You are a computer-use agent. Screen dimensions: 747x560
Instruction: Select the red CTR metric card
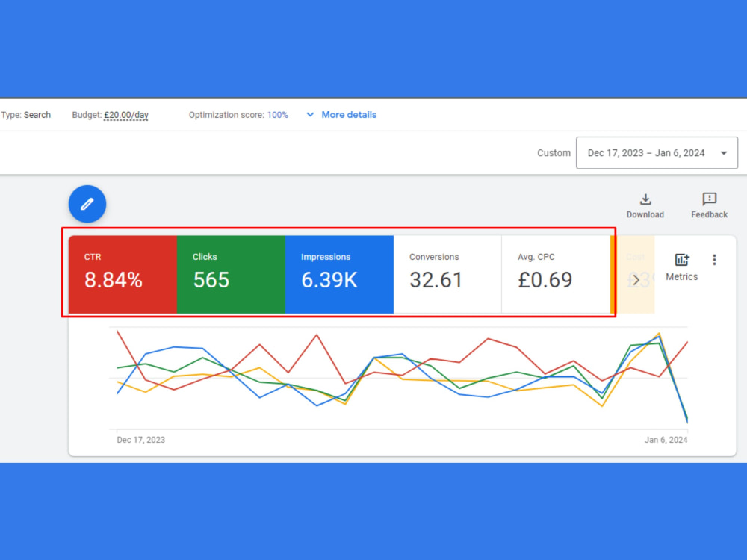point(123,274)
